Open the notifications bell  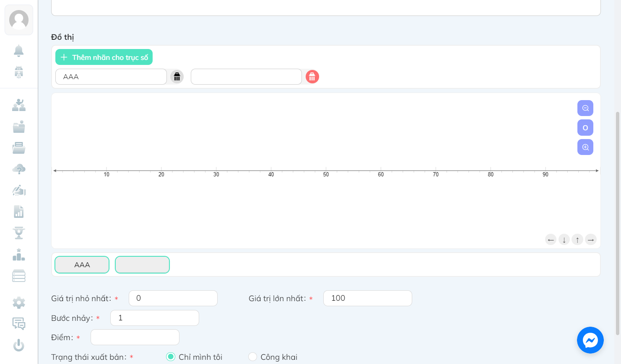point(19,51)
